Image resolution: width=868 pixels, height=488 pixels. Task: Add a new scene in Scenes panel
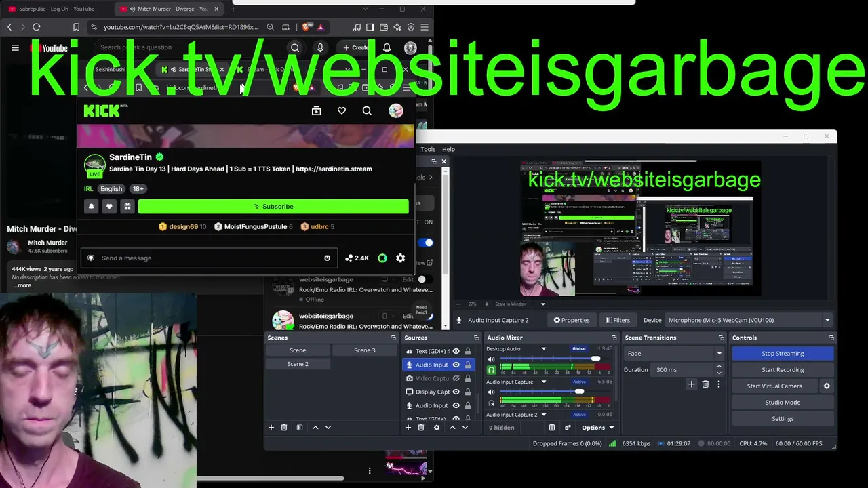(x=271, y=428)
